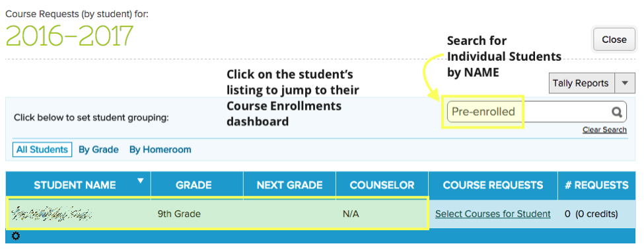Viewport: 644px width, 250px height.
Task: Click the Course Requests column header
Action: [493, 185]
